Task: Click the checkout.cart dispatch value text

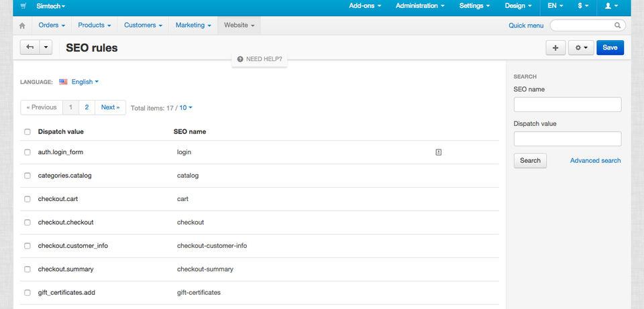Action: click(58, 199)
